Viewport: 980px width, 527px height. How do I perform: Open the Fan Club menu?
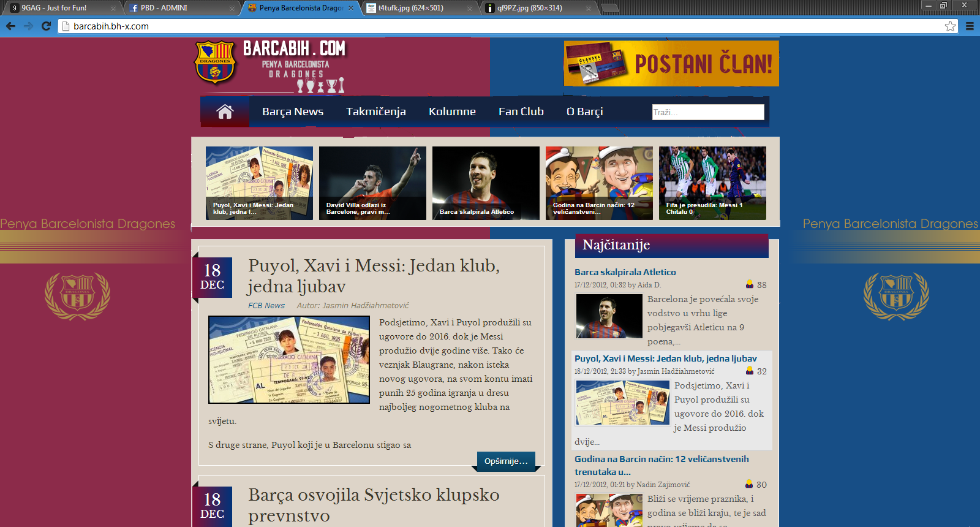click(521, 112)
